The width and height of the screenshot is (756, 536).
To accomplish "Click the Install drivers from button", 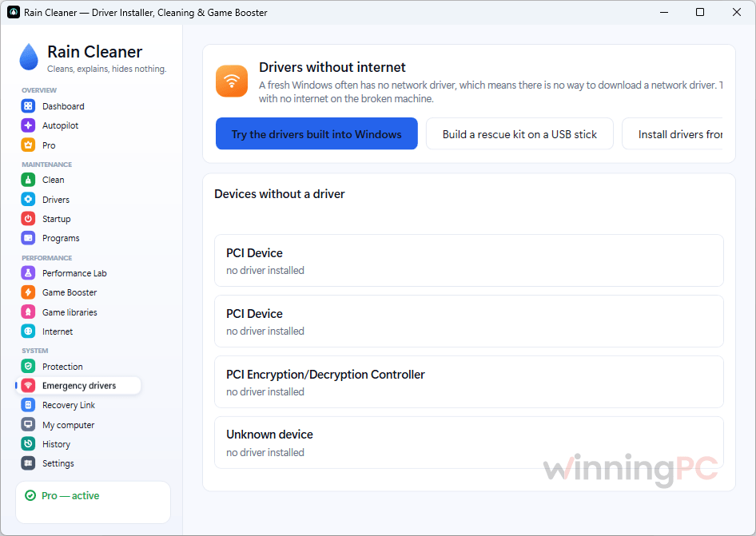I will pyautogui.click(x=673, y=134).
